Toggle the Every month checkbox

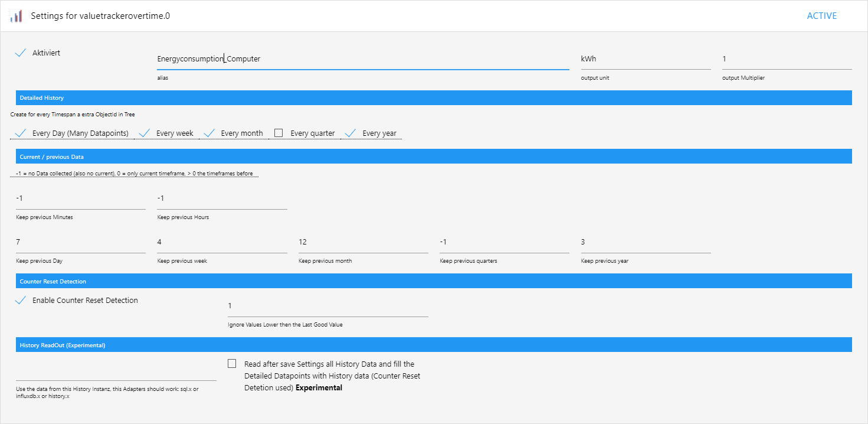pyautogui.click(x=209, y=133)
